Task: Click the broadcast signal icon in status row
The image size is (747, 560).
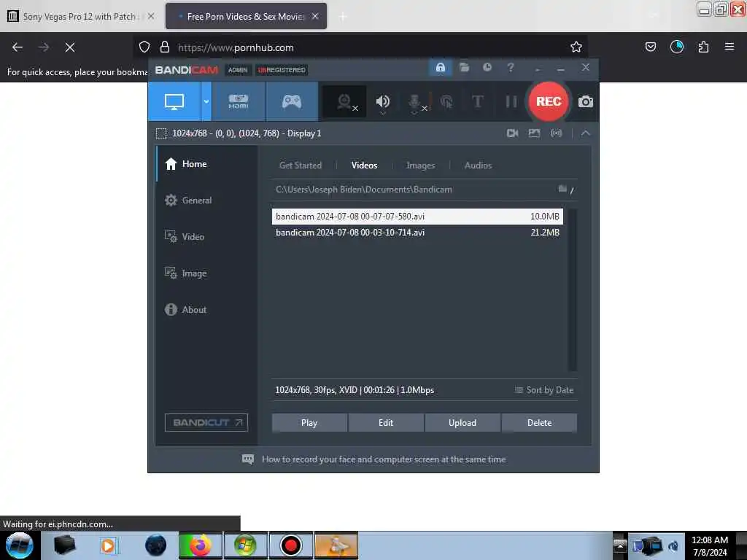Action: [556, 133]
